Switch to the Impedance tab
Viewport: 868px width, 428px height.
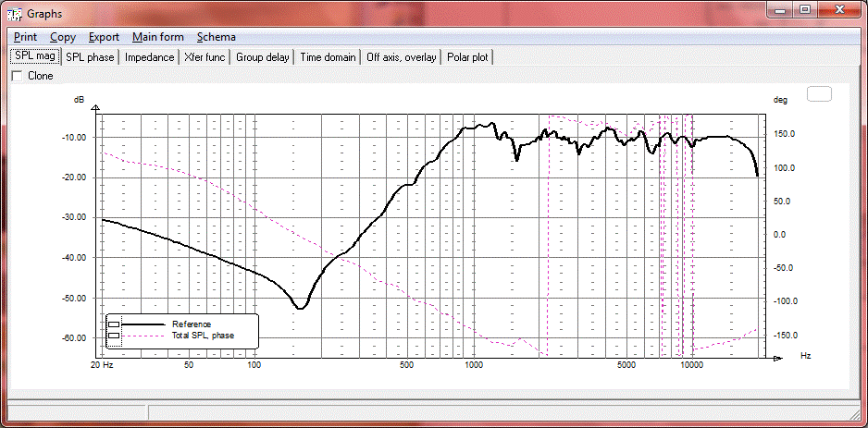pyautogui.click(x=150, y=57)
